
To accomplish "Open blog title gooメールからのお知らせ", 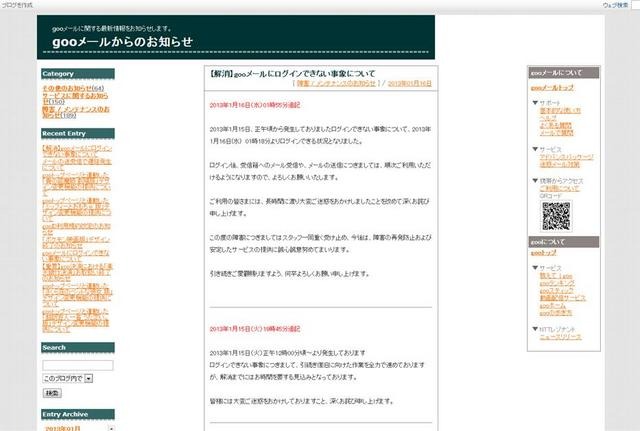I will (122, 42).
